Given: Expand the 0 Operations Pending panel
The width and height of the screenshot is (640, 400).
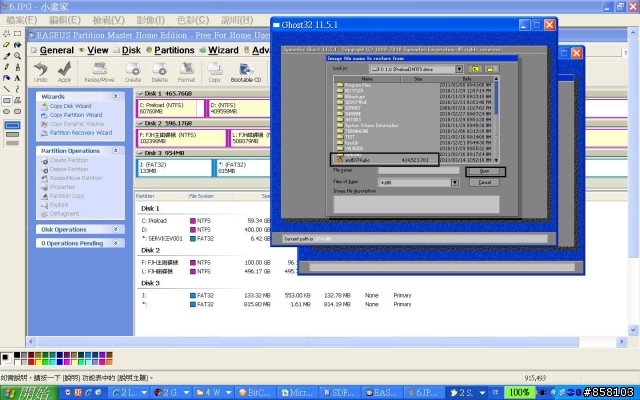Looking at the screenshot, I should click(x=116, y=243).
